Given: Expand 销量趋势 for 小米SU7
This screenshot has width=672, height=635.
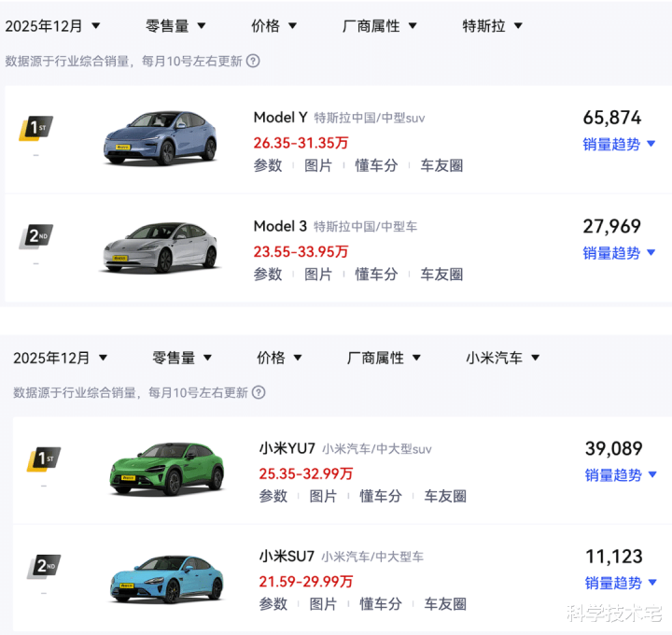Looking at the screenshot, I should (x=622, y=583).
